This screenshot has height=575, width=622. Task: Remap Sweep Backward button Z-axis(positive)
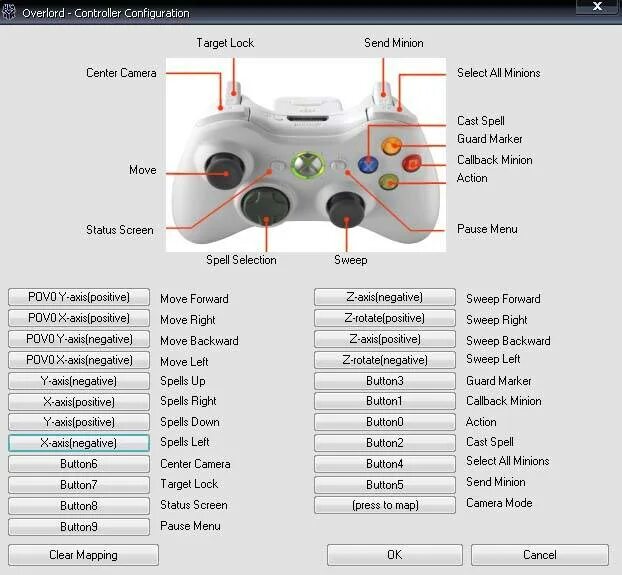click(385, 339)
